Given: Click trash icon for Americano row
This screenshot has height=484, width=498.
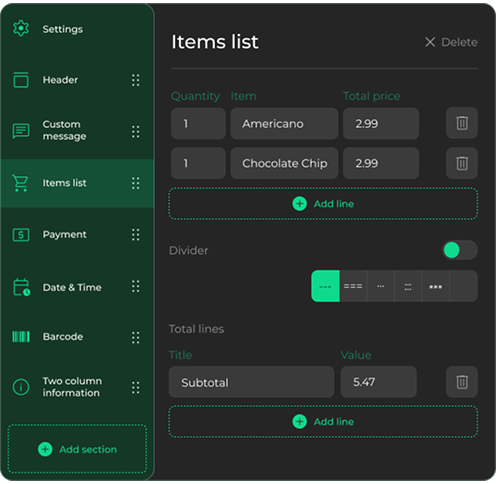Looking at the screenshot, I should (x=463, y=123).
